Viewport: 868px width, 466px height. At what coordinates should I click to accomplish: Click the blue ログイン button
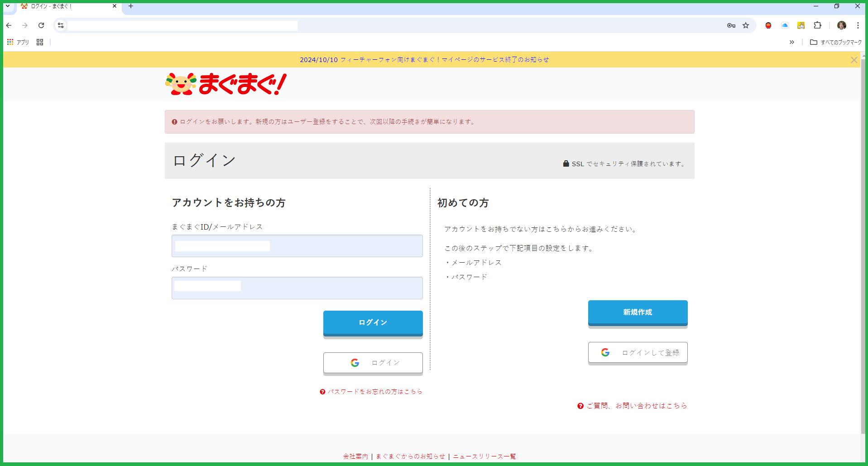(373, 323)
